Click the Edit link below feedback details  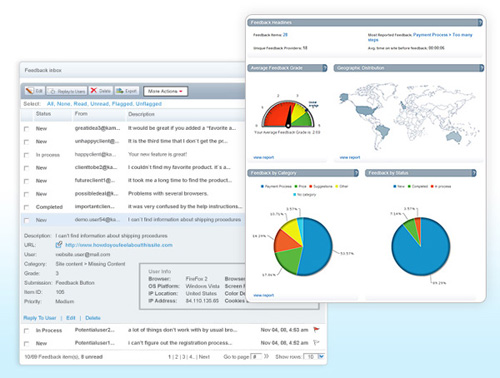[71, 318]
